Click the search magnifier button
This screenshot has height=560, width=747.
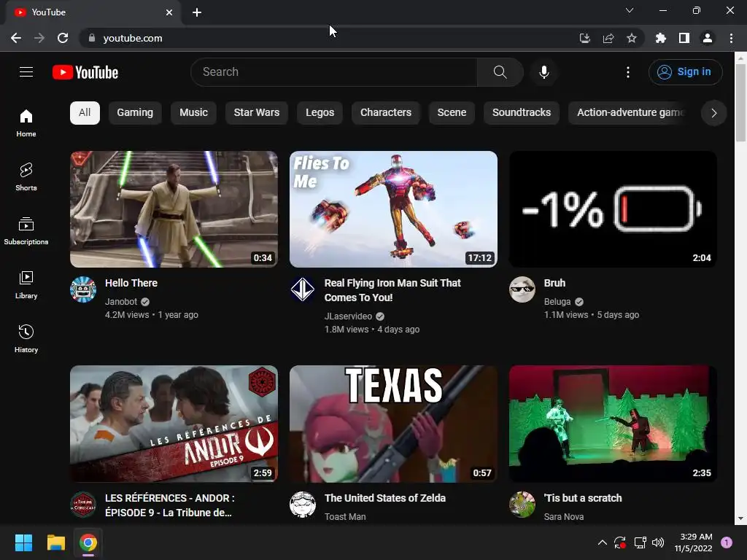[x=500, y=72]
